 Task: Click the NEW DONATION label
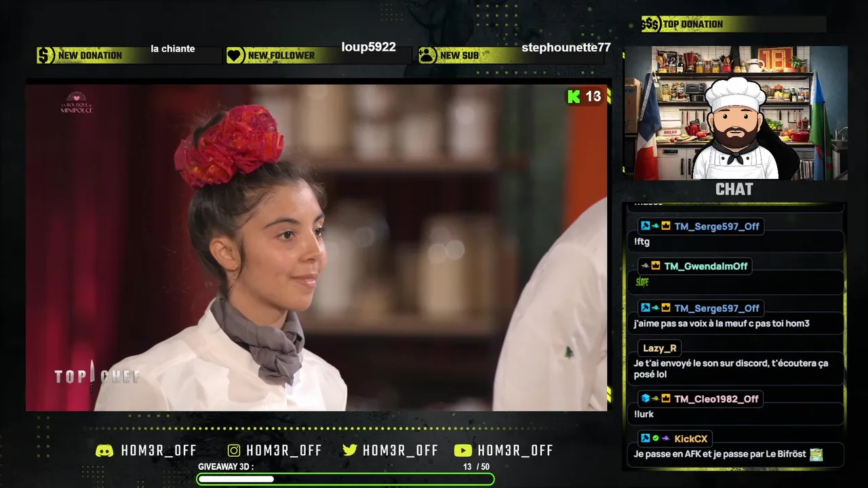(x=90, y=56)
